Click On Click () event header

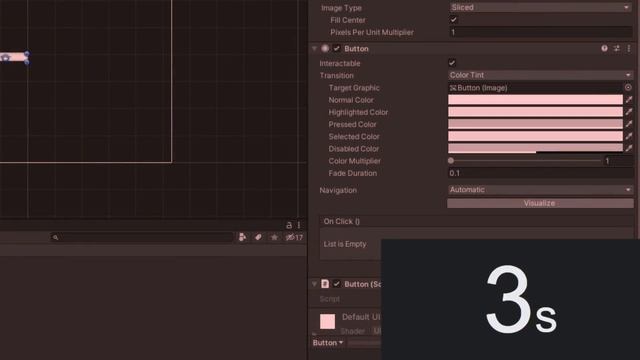pyautogui.click(x=342, y=221)
